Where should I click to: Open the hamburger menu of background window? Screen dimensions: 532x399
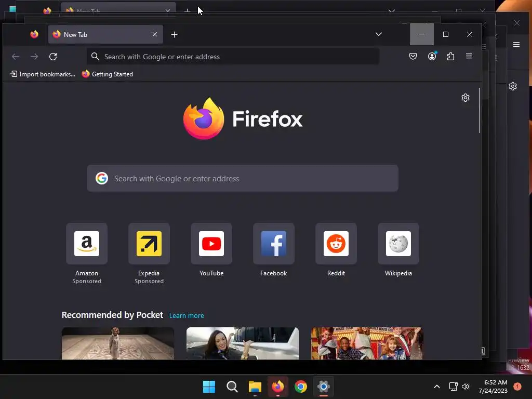[x=516, y=45]
